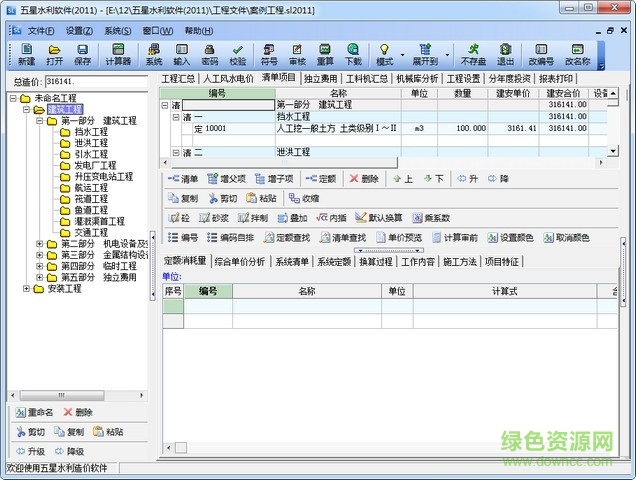Switch to the 报表打印 tab
Viewport: 636px width, 480px height.
[556, 78]
